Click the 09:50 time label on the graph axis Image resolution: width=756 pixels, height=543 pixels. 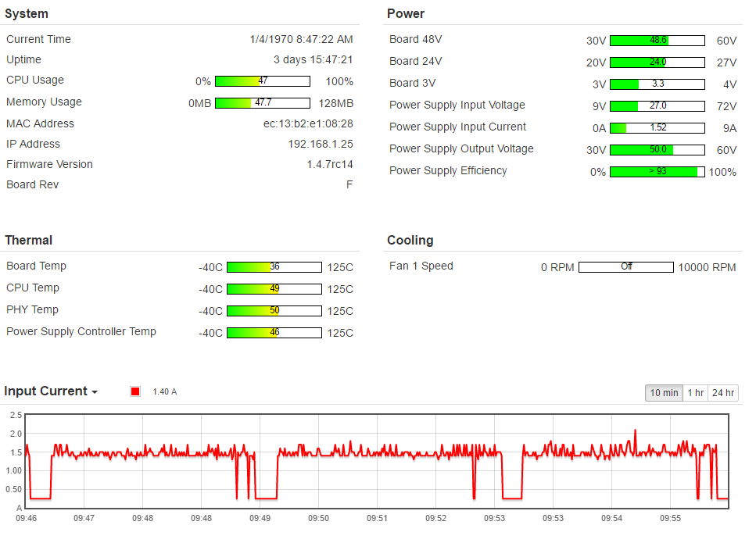click(x=318, y=518)
